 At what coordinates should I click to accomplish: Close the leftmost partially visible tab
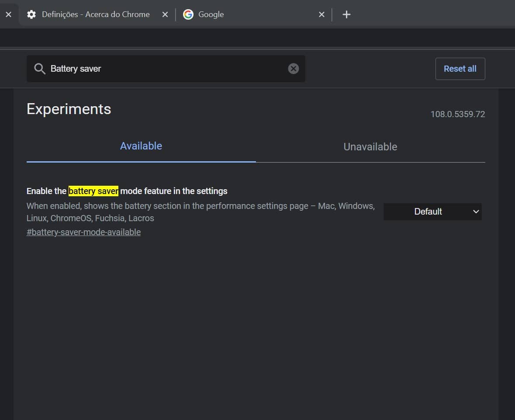8,14
